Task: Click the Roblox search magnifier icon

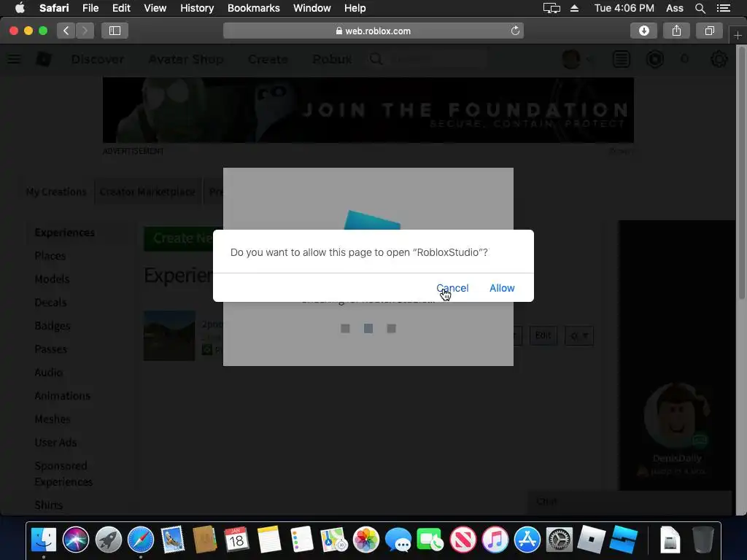Action: [x=376, y=59]
